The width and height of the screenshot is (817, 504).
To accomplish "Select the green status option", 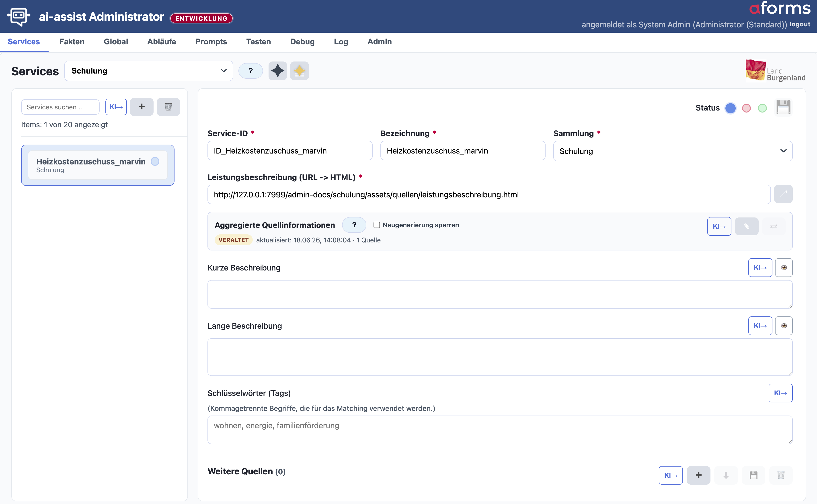I will coord(762,108).
